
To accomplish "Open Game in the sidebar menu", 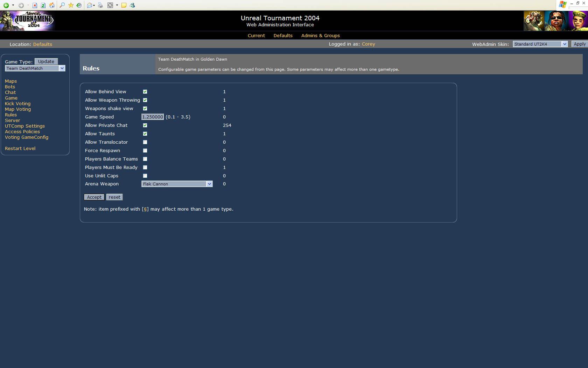I will [x=11, y=98].
